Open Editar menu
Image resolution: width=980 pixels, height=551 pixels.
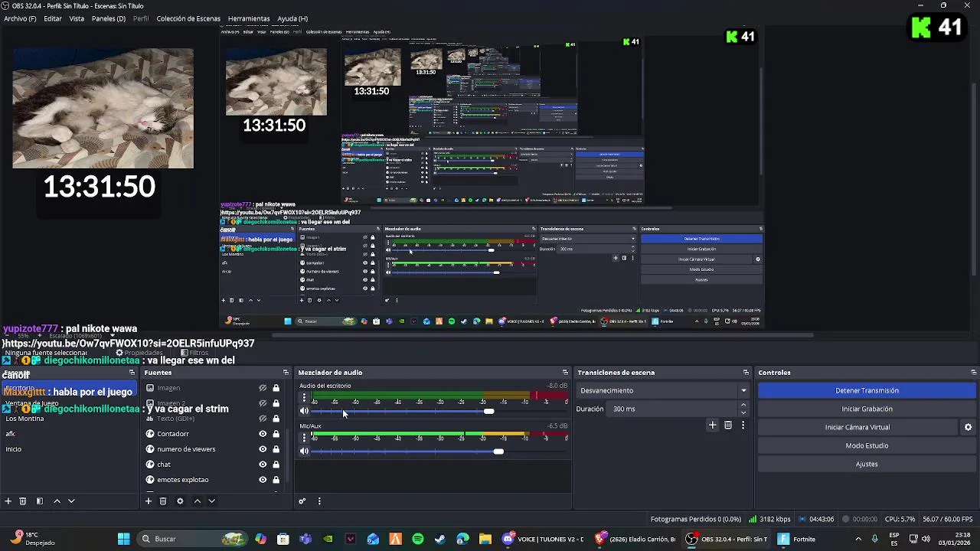pos(53,18)
